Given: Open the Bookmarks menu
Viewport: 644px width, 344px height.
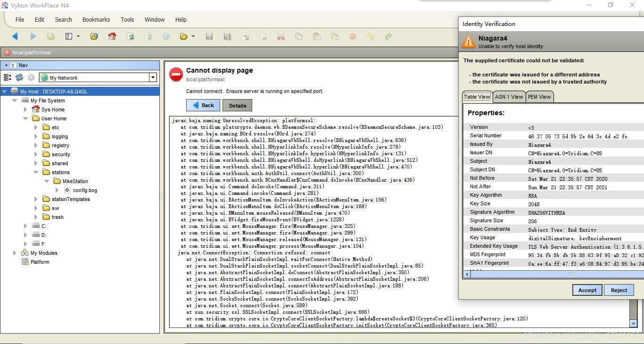Looking at the screenshot, I should coord(96,20).
